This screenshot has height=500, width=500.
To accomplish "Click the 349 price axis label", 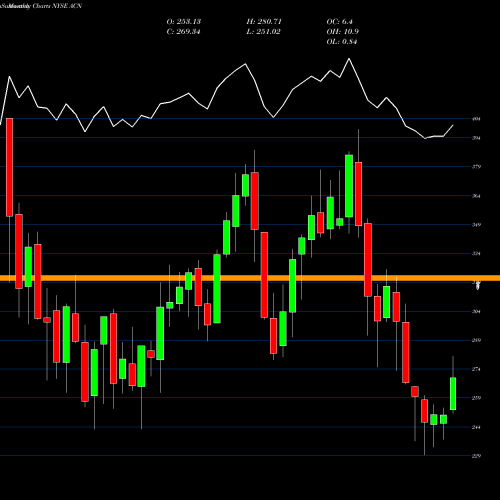I will [476, 225].
